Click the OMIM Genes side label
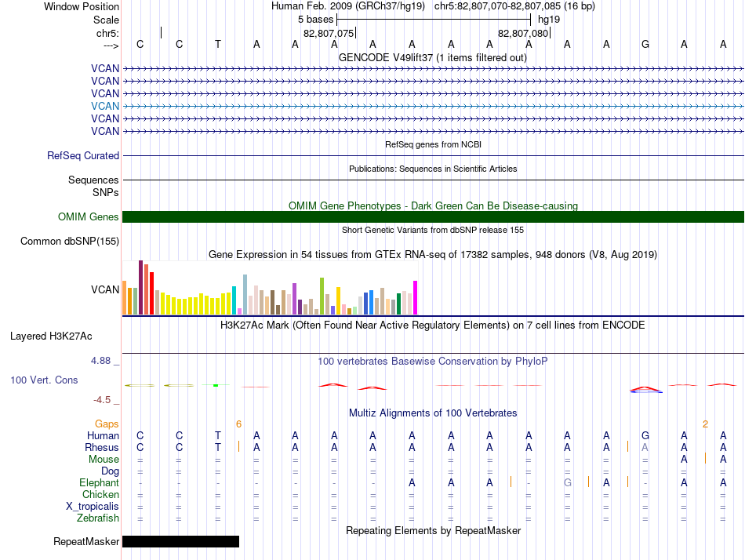745x560 pixels. (88, 216)
